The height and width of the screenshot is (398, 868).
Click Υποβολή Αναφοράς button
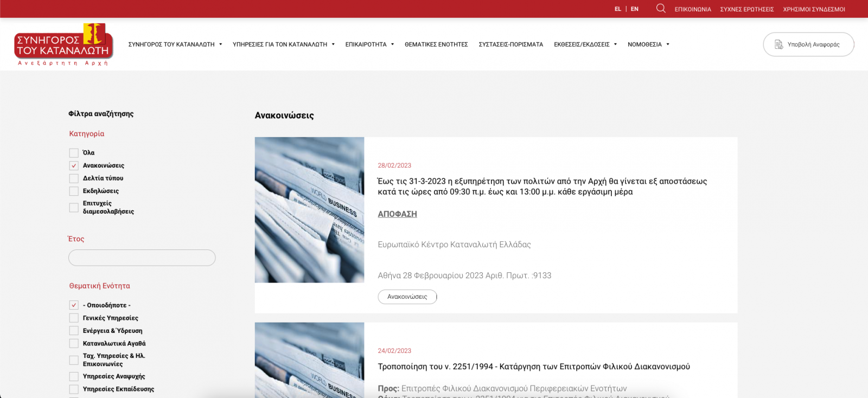(x=808, y=44)
